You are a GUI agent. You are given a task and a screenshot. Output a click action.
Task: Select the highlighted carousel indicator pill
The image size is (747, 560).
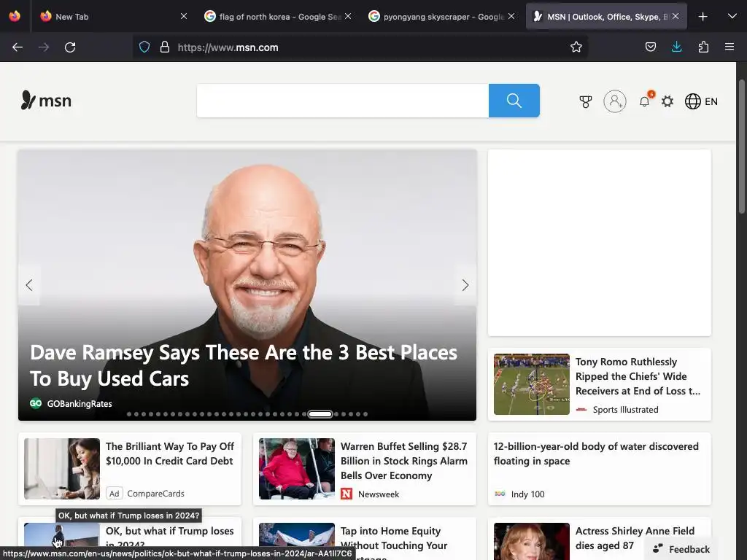320,414
